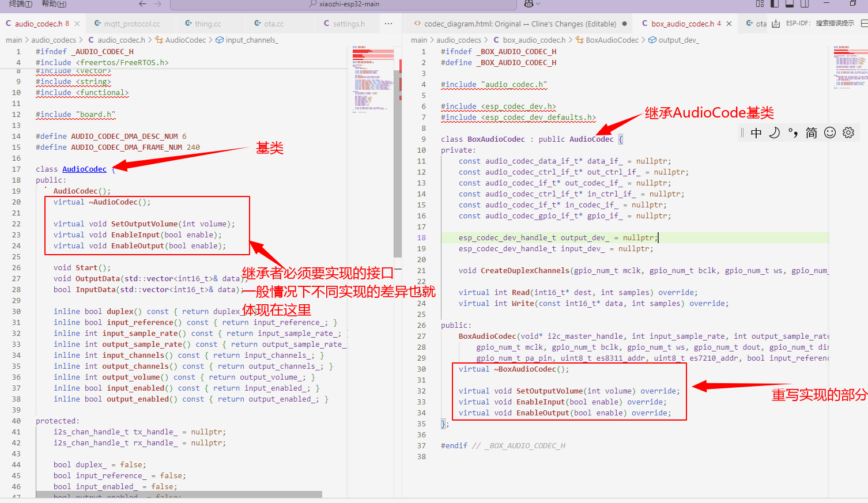Click the left editor minimap
868x503 pixels.
[373, 81]
